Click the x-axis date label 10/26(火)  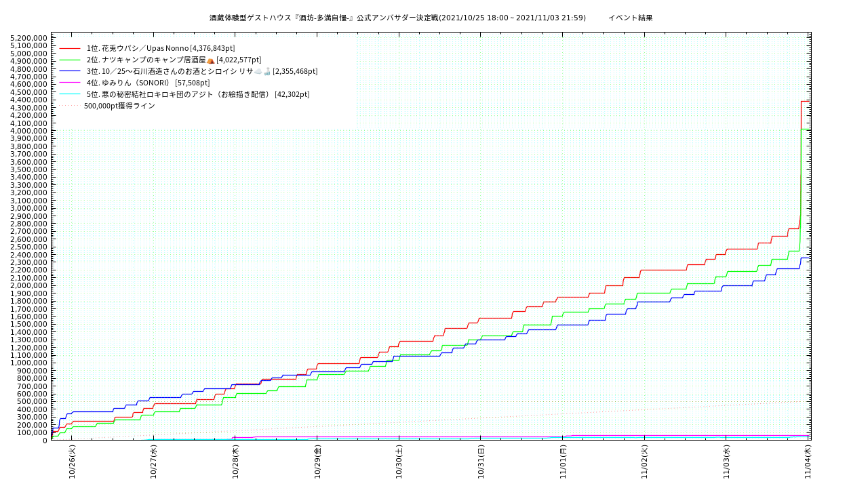[x=72, y=462]
